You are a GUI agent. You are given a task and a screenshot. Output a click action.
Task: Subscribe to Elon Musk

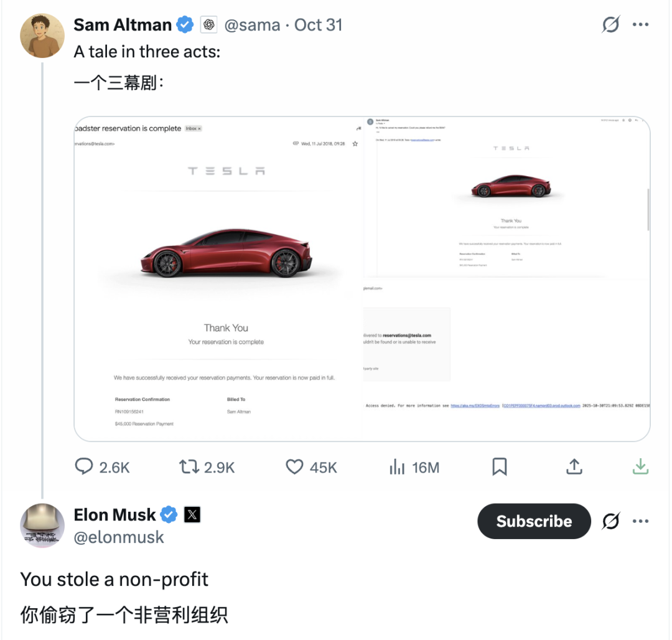534,521
